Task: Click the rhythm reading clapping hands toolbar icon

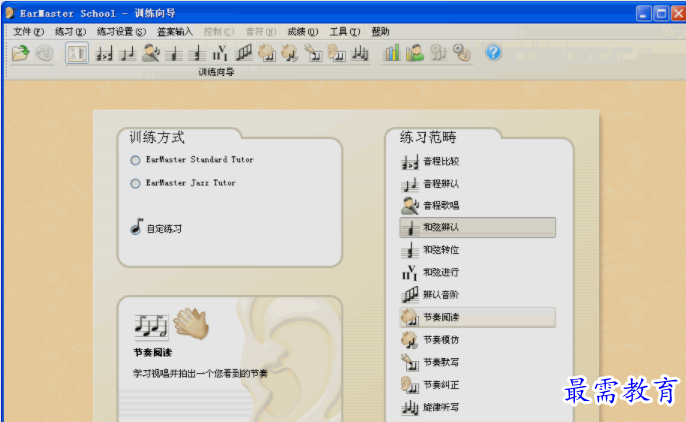Action: (x=267, y=53)
